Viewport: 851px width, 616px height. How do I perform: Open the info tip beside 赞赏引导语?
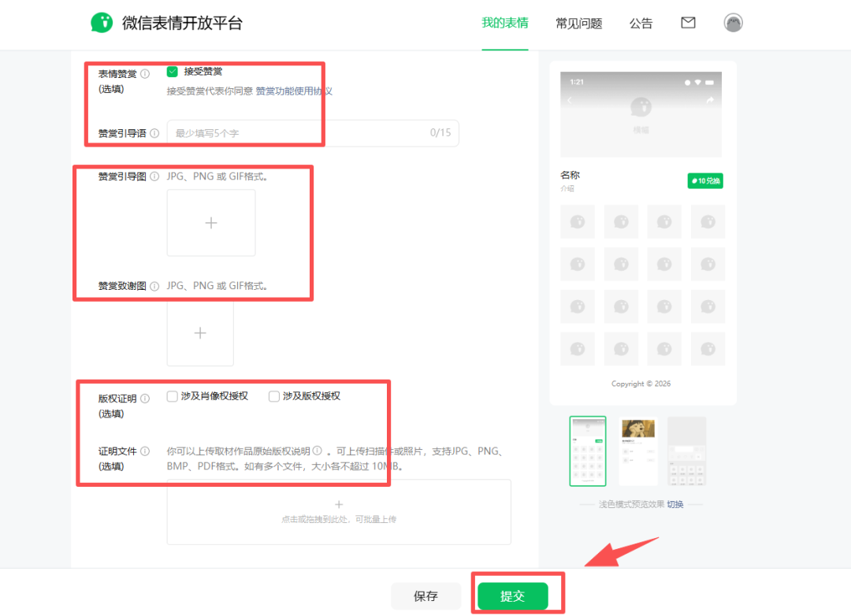[153, 133]
